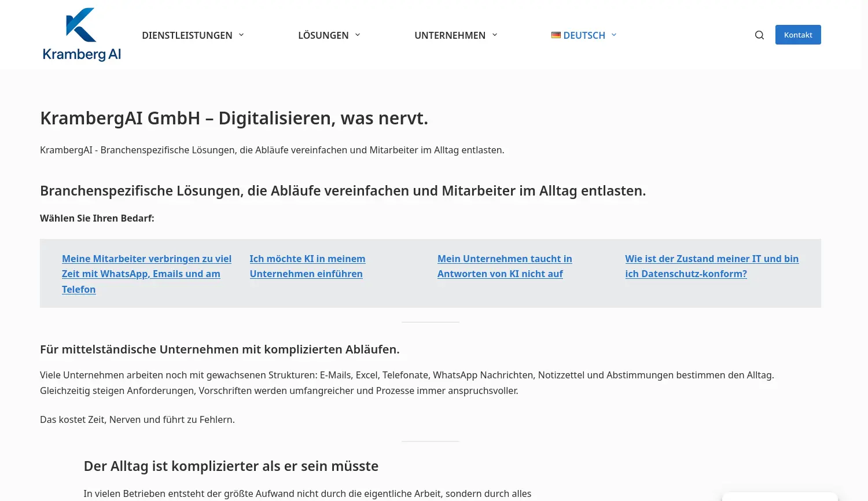868x501 pixels.
Task: Click text 'Das kostet Zeit, Nerven und führt zu Fehlern.'
Action: (137, 419)
